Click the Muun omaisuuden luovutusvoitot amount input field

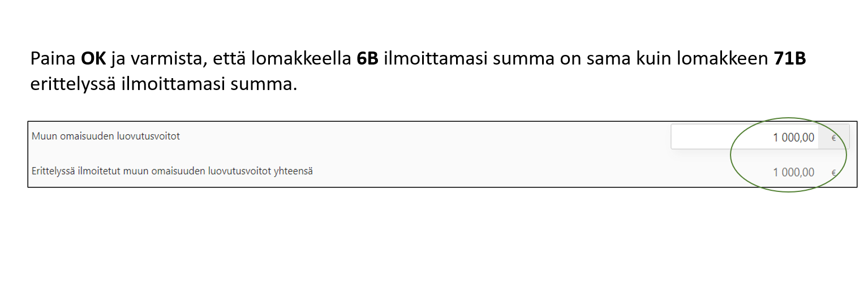click(x=744, y=137)
